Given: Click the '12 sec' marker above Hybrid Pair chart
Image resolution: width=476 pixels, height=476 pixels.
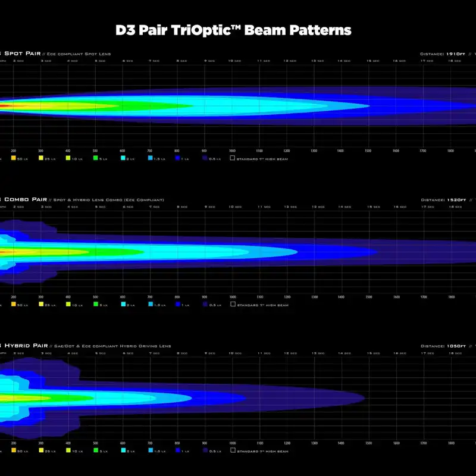Looking at the screenshot, I should [290, 353].
